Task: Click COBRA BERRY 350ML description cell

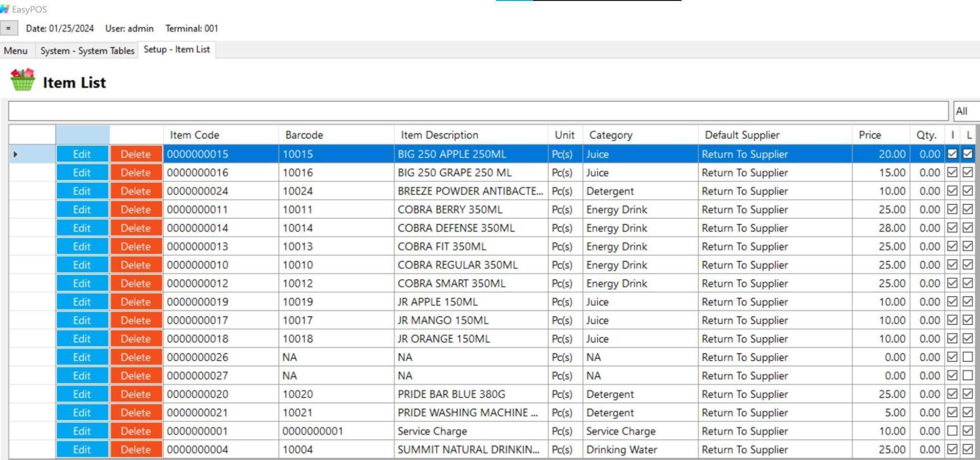Action: 471,210
